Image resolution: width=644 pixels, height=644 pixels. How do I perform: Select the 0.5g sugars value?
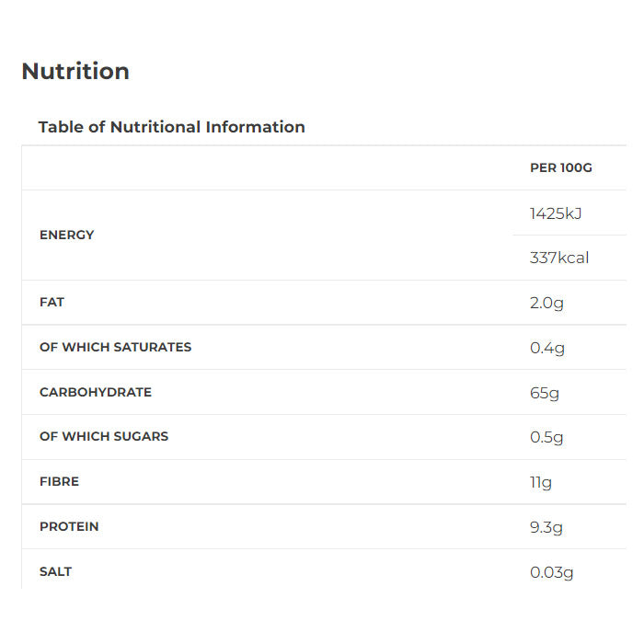546,437
